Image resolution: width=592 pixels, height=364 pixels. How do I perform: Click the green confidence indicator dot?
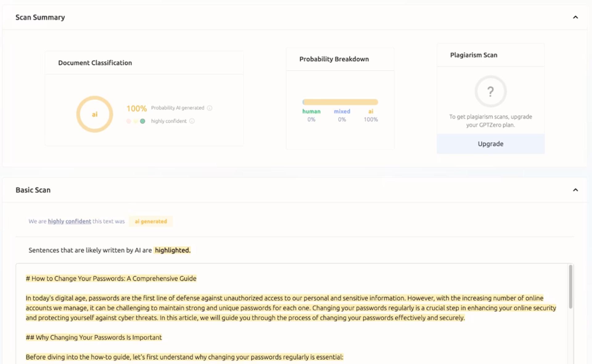pyautogui.click(x=142, y=121)
